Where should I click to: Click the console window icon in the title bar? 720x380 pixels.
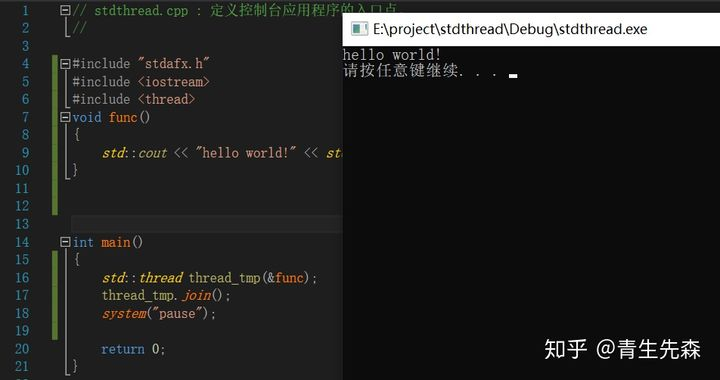tap(359, 29)
